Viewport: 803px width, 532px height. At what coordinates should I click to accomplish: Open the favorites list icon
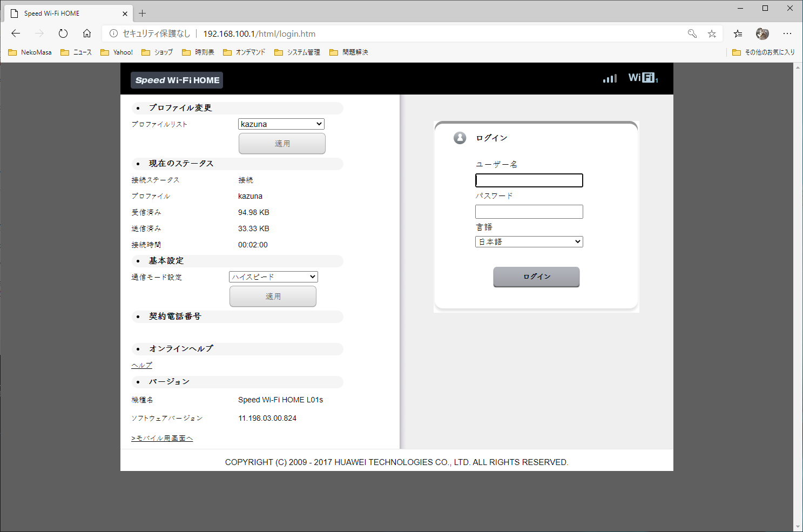[738, 33]
